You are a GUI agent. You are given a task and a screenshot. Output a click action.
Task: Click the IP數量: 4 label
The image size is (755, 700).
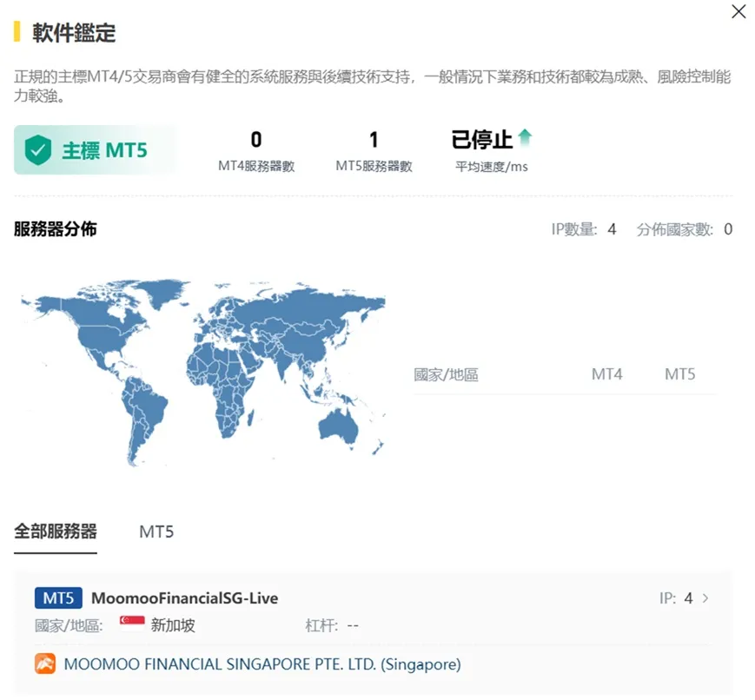(x=584, y=229)
